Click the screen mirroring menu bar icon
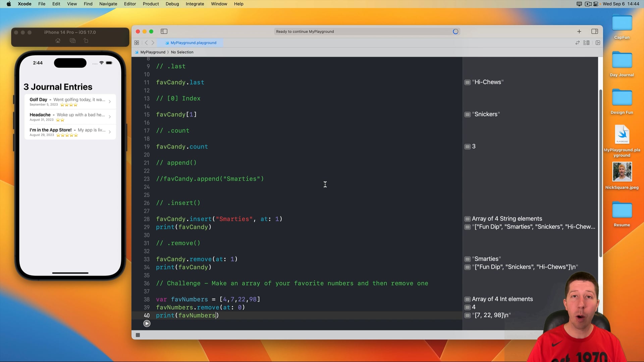Screen dimensions: 644x362 579,4
